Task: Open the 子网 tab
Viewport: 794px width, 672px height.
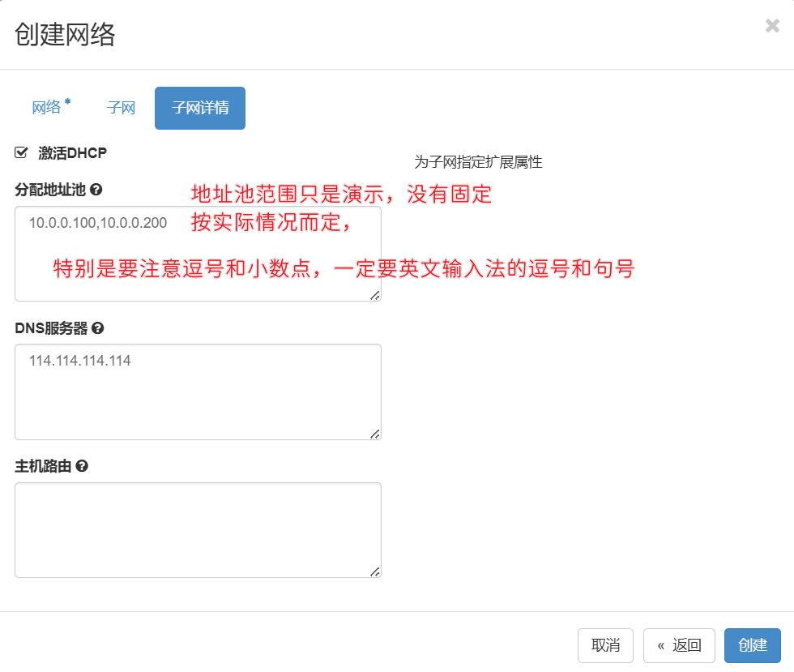Action: pyautogui.click(x=121, y=108)
